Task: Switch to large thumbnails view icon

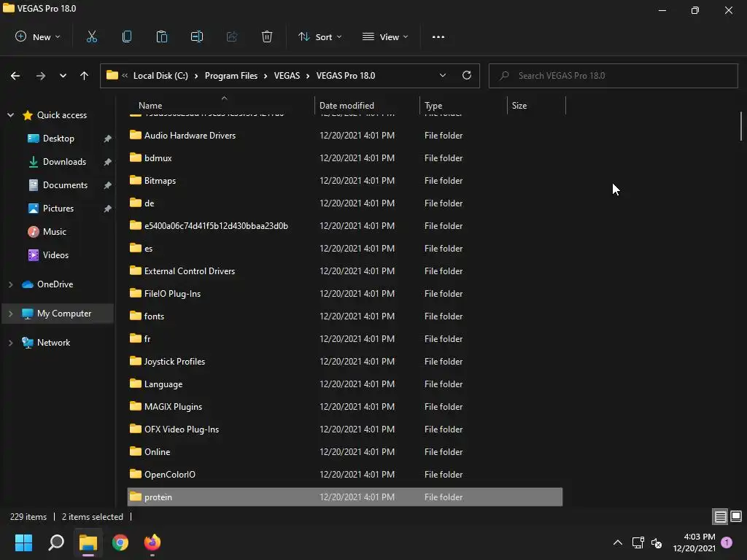Action: pos(736,516)
